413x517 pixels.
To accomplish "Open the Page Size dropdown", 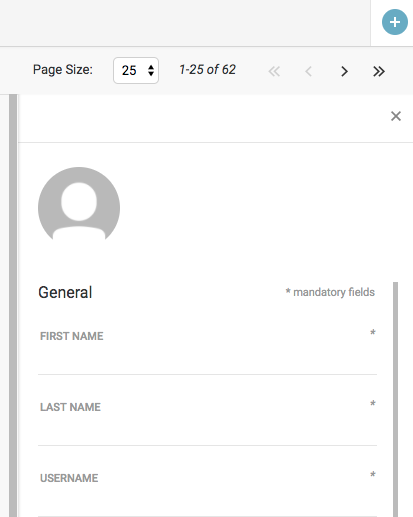I will point(136,70).
